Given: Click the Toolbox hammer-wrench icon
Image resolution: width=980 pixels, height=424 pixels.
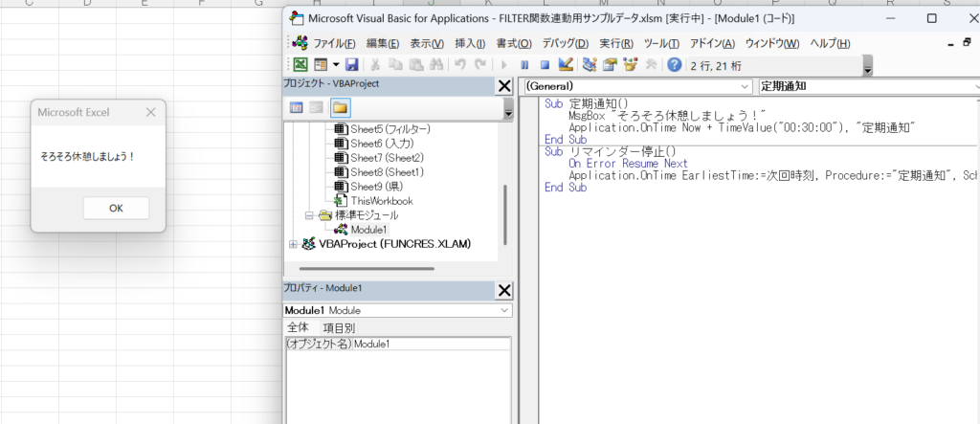Looking at the screenshot, I should point(651,64).
